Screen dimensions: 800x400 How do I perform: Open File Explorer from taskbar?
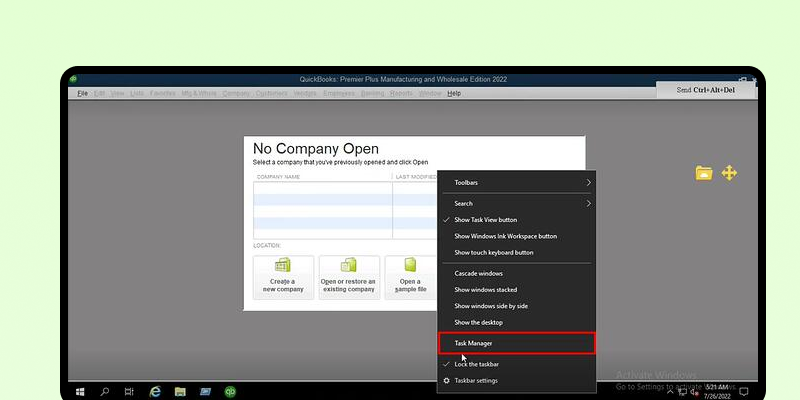180,392
